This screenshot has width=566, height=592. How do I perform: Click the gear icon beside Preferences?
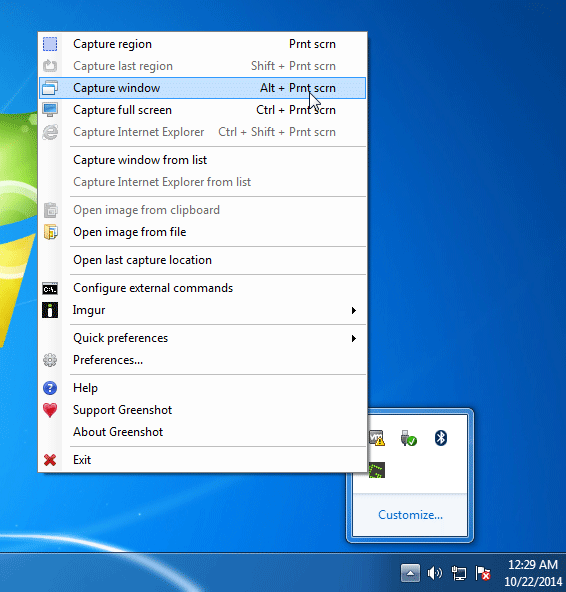(x=50, y=360)
